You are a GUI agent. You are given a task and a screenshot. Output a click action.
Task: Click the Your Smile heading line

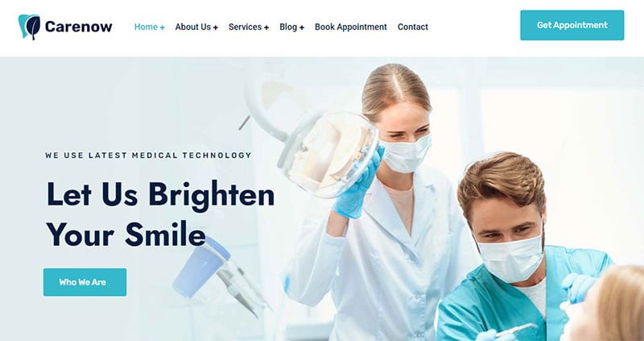[x=126, y=234]
